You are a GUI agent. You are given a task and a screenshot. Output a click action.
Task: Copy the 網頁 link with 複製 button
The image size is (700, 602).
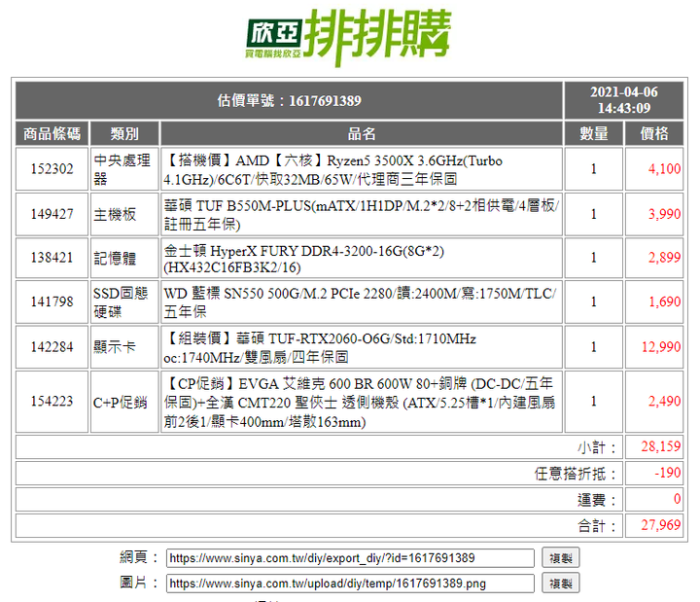561,558
